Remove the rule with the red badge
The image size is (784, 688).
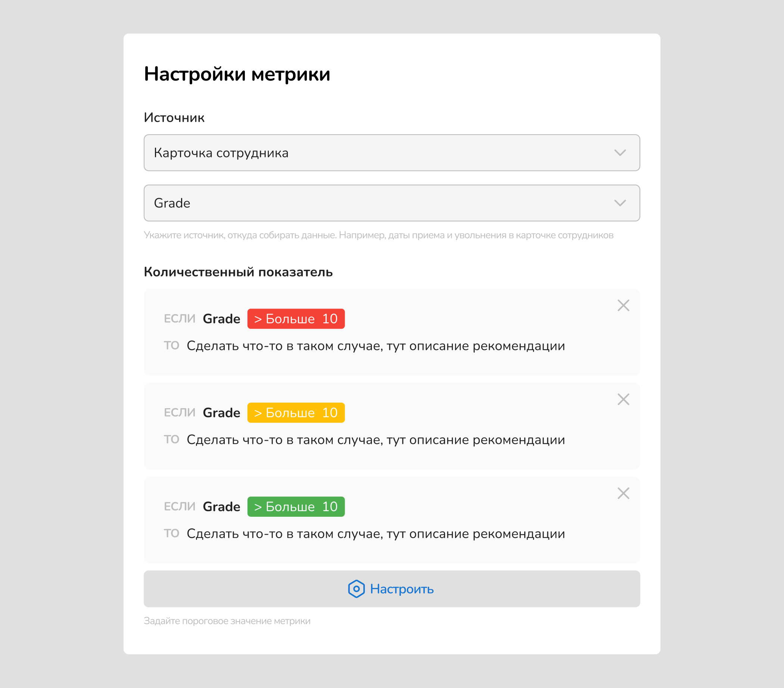(x=623, y=306)
